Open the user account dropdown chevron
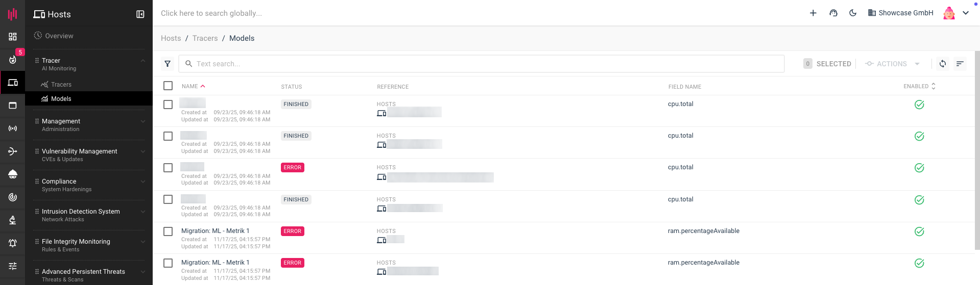980x285 pixels. [966, 13]
